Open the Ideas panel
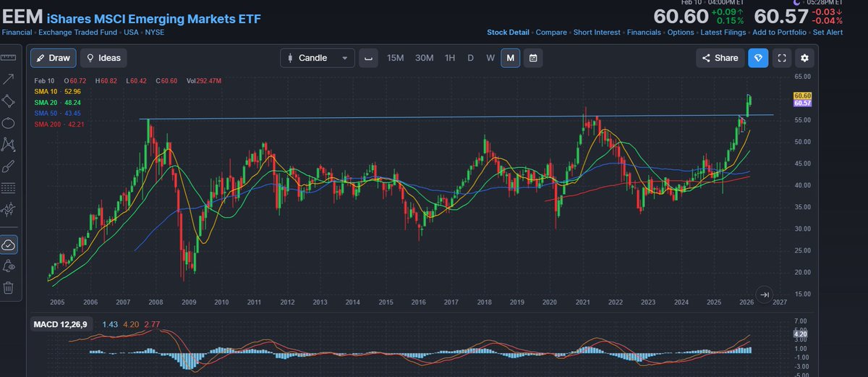 pos(103,58)
